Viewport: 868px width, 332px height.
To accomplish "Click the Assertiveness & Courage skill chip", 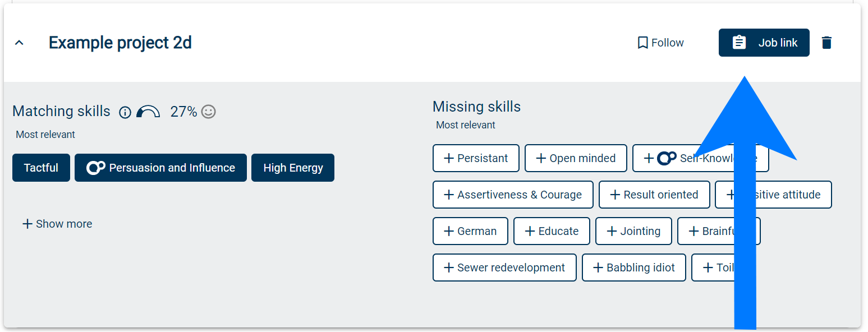I will tap(512, 195).
